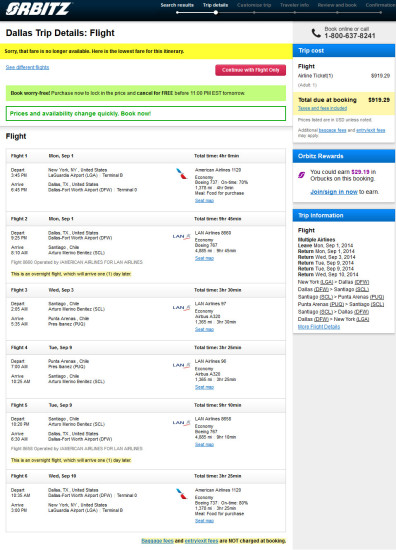The height and width of the screenshot is (550, 396).
Task: Open More Flight Details link
Action: [x=318, y=327]
